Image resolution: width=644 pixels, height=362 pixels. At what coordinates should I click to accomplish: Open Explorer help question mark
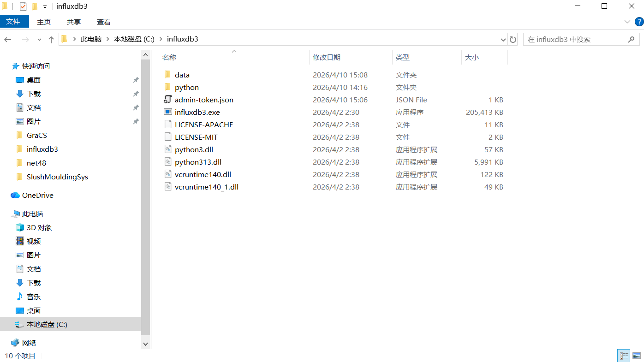639,22
